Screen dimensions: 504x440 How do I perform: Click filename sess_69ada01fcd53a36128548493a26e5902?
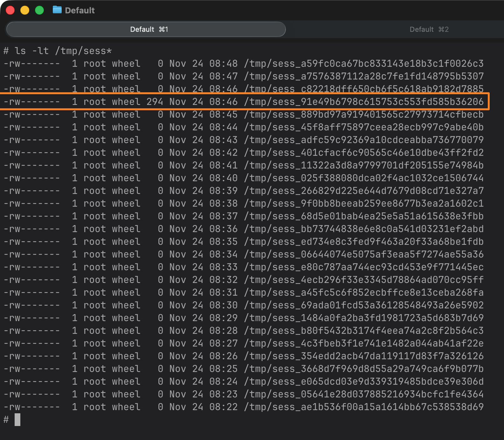(364, 305)
